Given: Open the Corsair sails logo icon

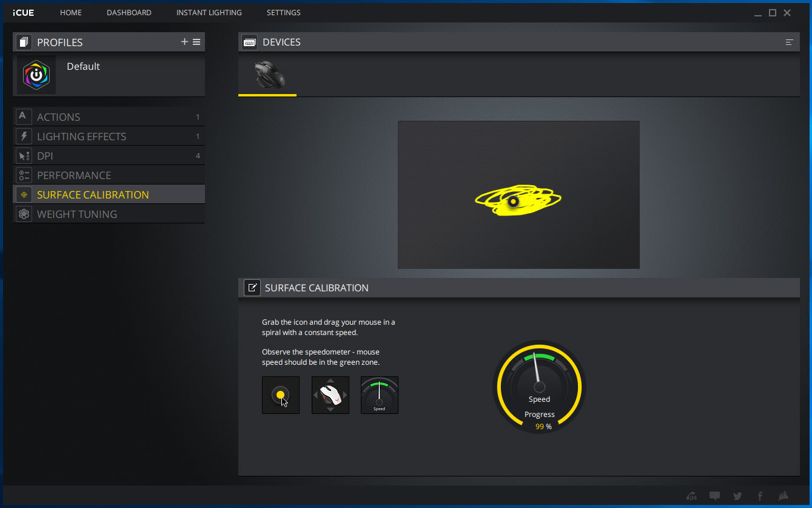Looking at the screenshot, I should tap(783, 496).
